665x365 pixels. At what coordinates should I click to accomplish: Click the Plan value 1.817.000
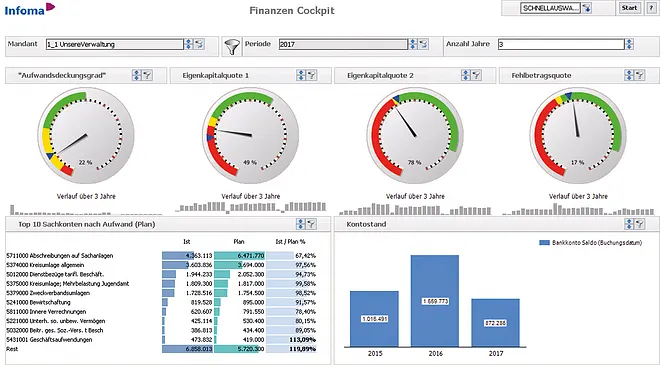click(x=251, y=284)
